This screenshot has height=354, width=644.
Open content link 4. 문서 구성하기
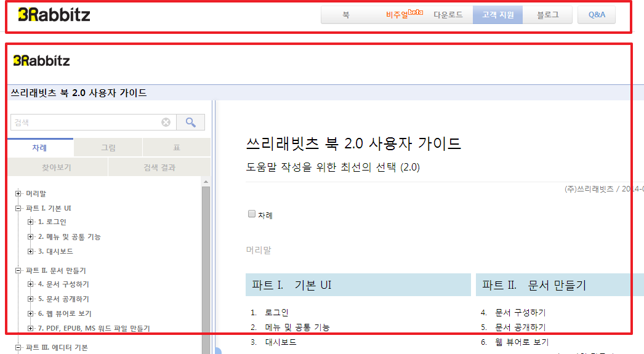520,313
